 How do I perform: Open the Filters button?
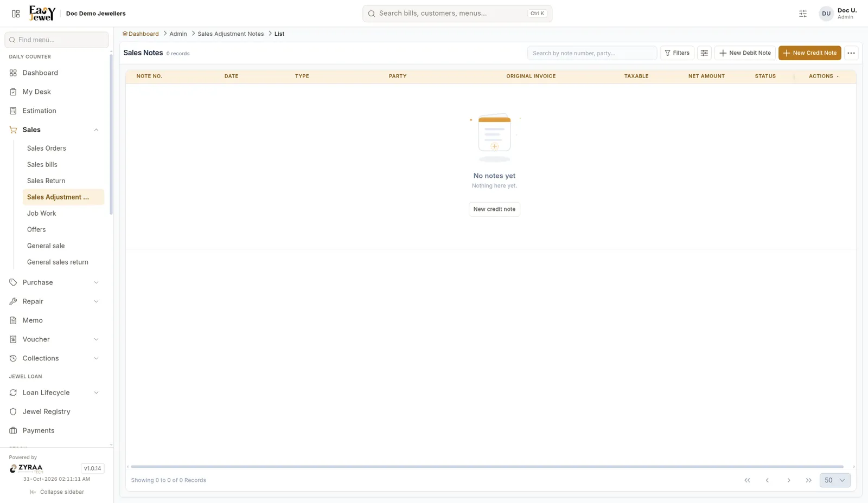coord(677,53)
